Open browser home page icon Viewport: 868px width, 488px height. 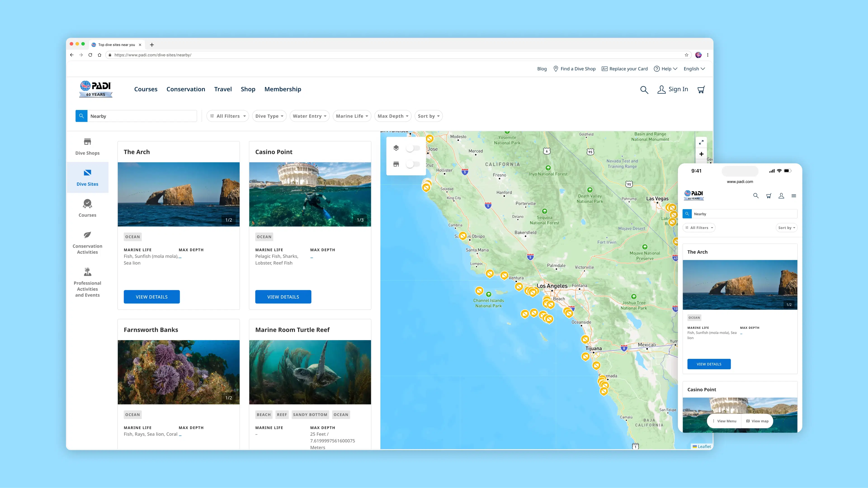[x=99, y=55]
